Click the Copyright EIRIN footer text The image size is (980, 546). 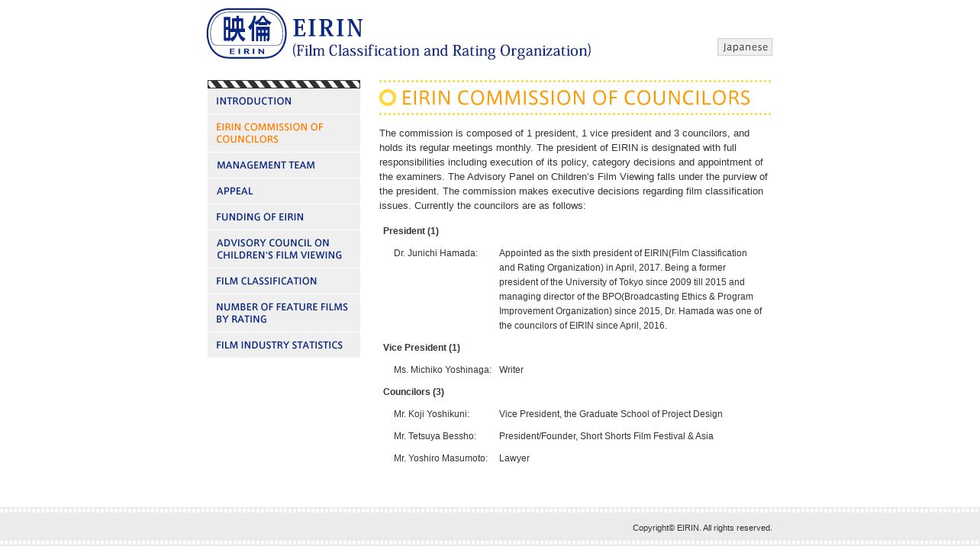(x=702, y=528)
